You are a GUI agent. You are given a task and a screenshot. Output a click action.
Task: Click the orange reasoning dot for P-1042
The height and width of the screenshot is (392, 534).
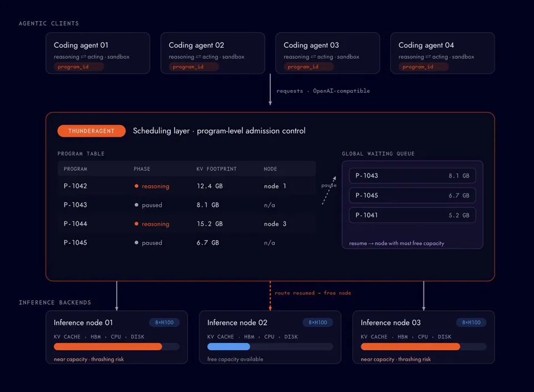click(x=136, y=186)
